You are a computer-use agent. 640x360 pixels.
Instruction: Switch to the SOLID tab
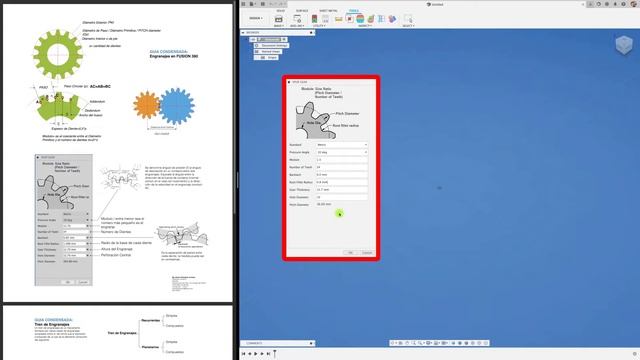[281, 11]
